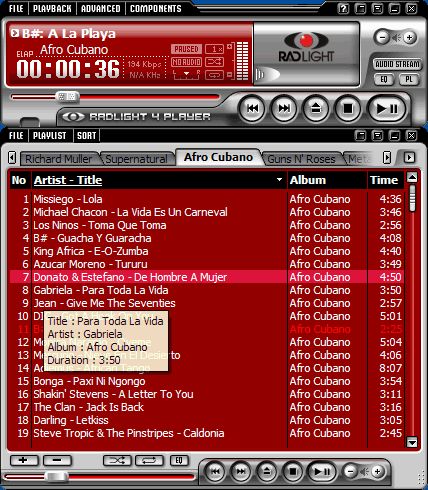Click stop in playlist bottom controls
Viewport: 428px width, 490px height.
coord(293,471)
